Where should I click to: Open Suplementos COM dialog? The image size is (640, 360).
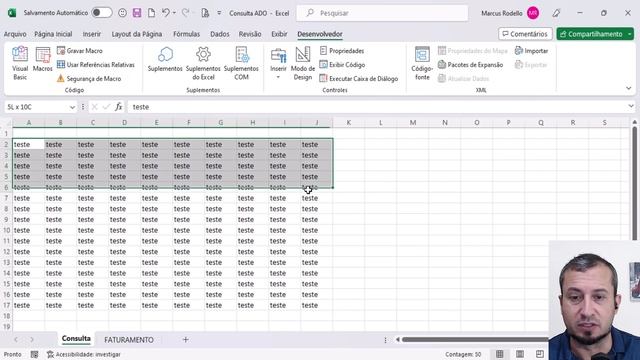point(241,63)
